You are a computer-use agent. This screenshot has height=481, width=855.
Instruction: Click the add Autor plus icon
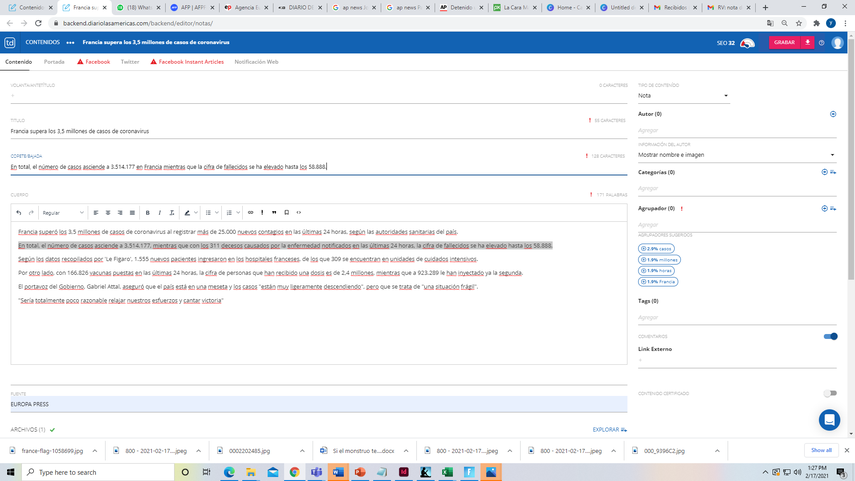tap(833, 114)
